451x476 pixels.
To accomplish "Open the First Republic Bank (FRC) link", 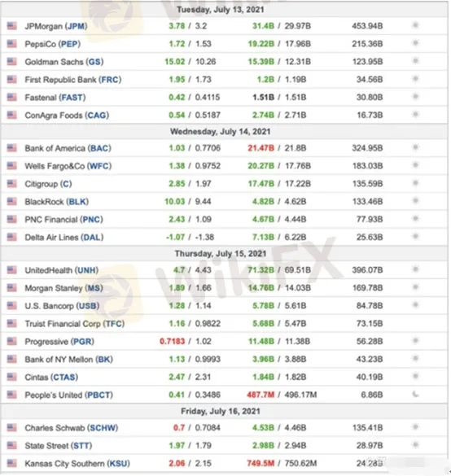I will coord(73,80).
